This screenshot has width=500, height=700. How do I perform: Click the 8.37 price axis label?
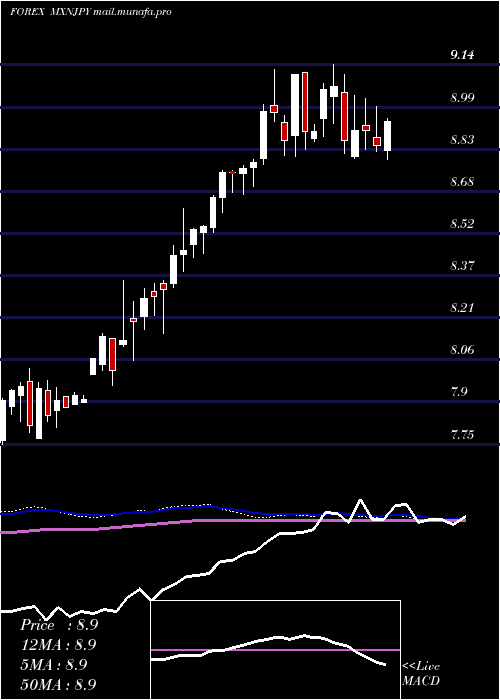[462, 266]
